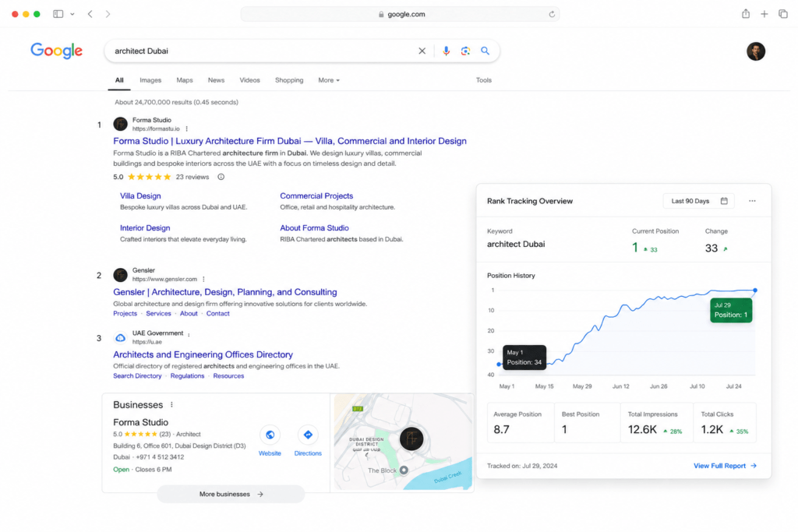
Task: Click the Gensler Contact sitelink
Action: 218,313
